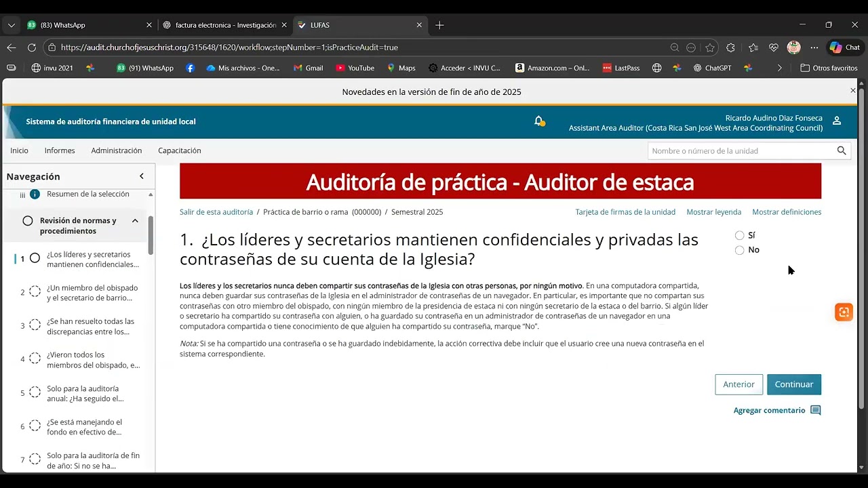The image size is (868, 488).
Task: Switch to factura electronica tab
Action: point(226,25)
